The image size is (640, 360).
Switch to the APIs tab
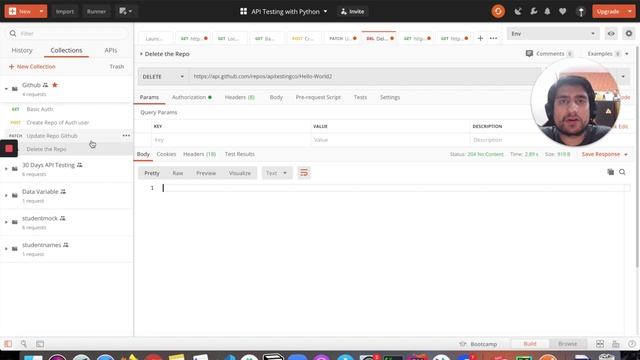tap(111, 50)
